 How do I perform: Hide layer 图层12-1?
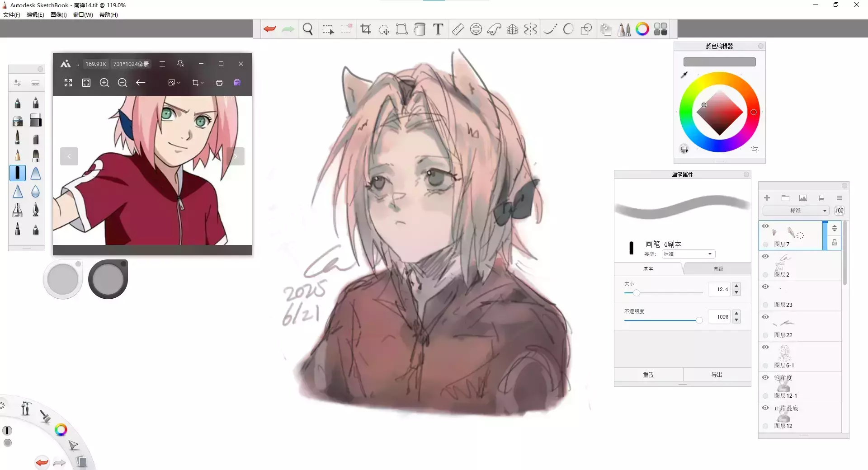765,377
